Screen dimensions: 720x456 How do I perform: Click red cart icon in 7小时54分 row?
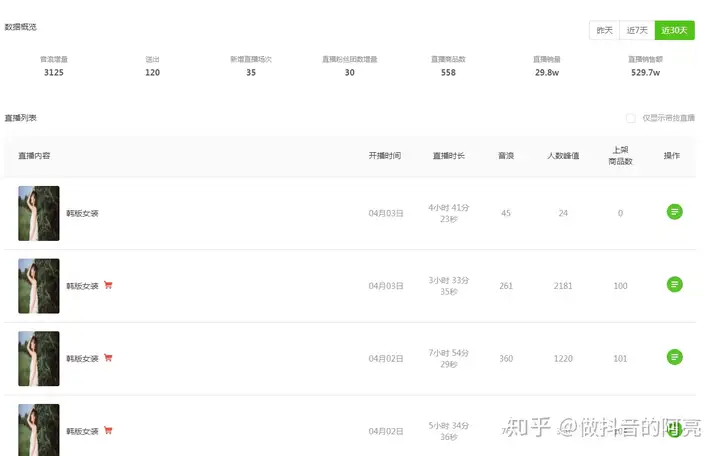pos(108,358)
